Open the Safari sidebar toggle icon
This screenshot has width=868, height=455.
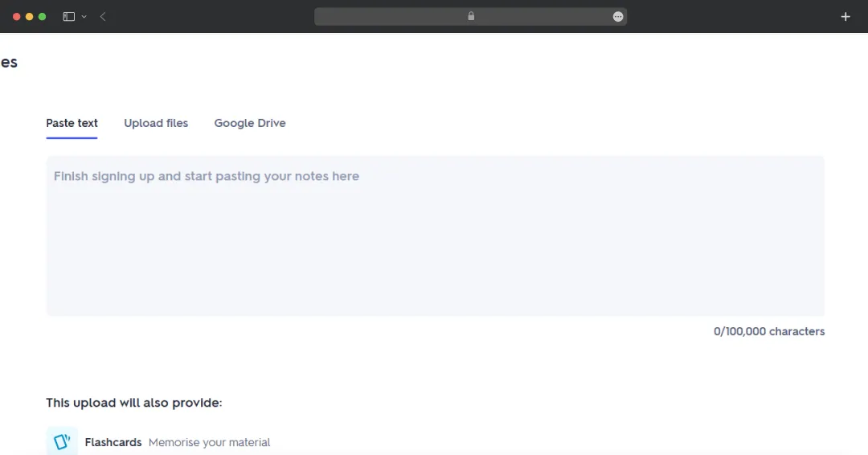click(x=68, y=17)
